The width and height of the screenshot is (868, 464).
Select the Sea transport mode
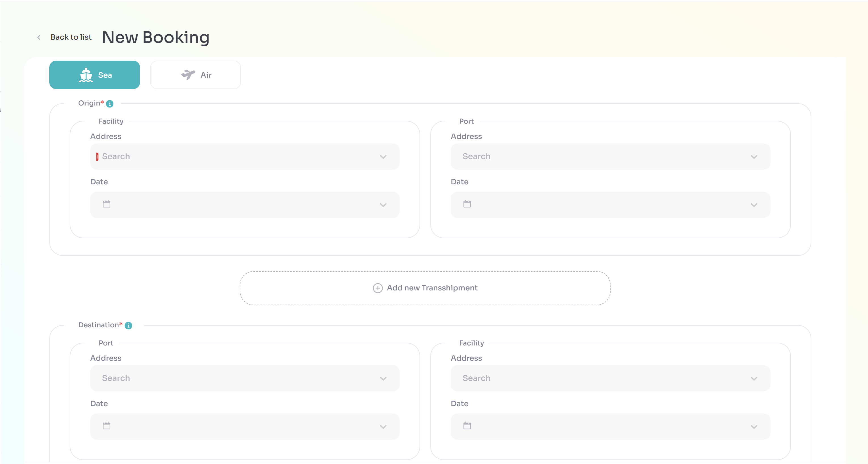(x=95, y=75)
